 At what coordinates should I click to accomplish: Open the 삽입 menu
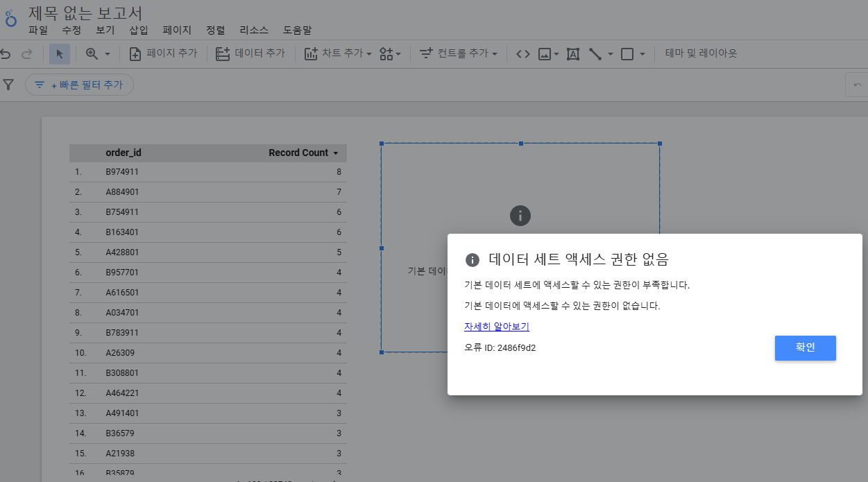[139, 31]
